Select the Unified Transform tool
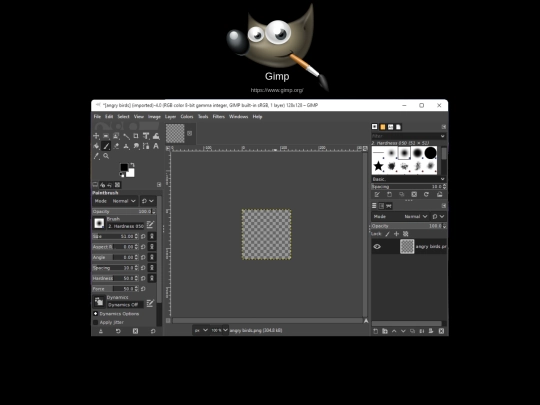 [x=146, y=136]
